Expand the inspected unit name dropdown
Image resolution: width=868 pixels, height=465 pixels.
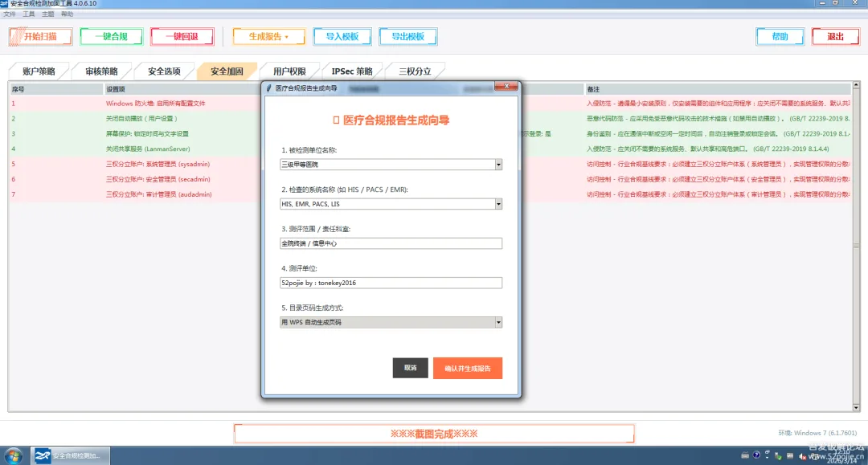pos(498,165)
